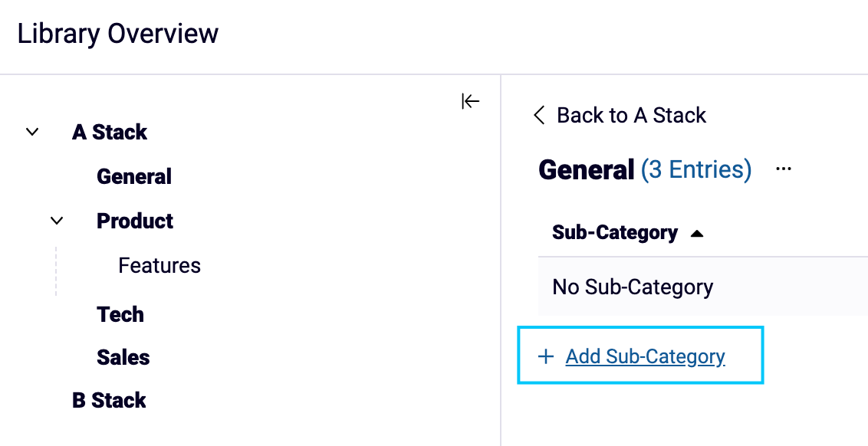This screenshot has width=868, height=446.
Task: Collapse the navigation panel with the arrow icon
Action: [x=470, y=100]
